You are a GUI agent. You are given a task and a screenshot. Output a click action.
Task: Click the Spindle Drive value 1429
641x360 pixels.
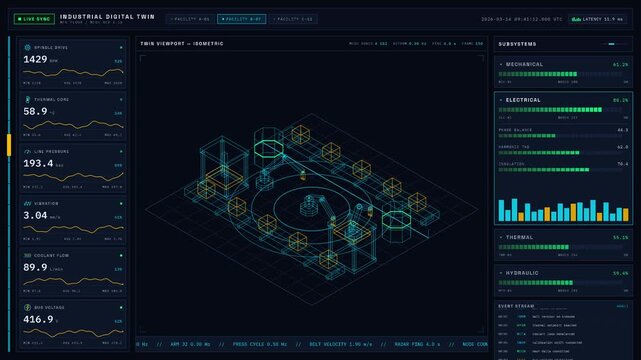click(x=35, y=60)
